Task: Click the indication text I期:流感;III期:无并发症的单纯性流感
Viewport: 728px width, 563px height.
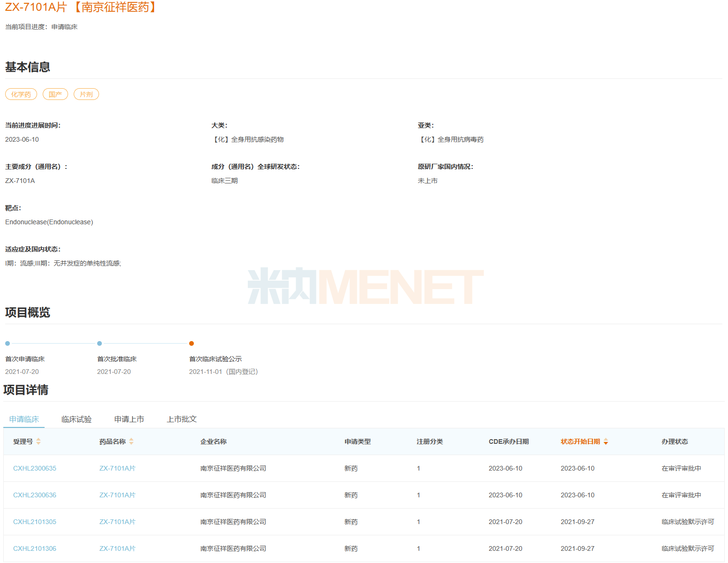Action: pos(63,263)
